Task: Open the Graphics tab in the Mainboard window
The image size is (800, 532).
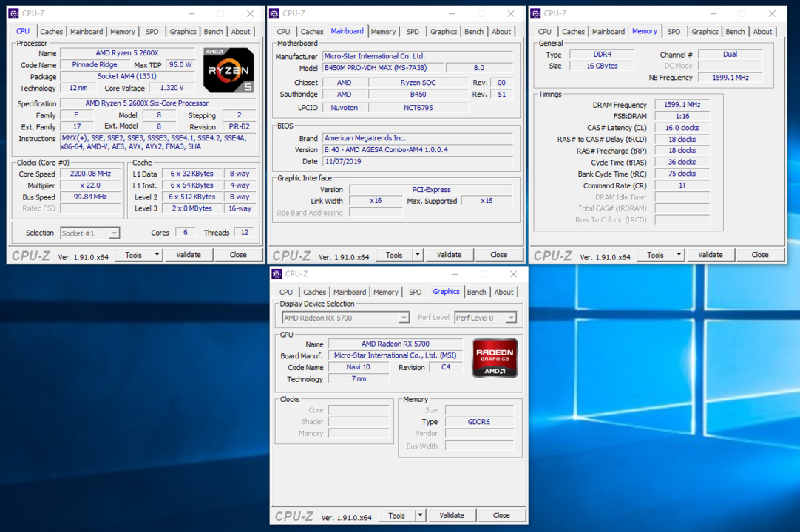Action: pos(444,32)
